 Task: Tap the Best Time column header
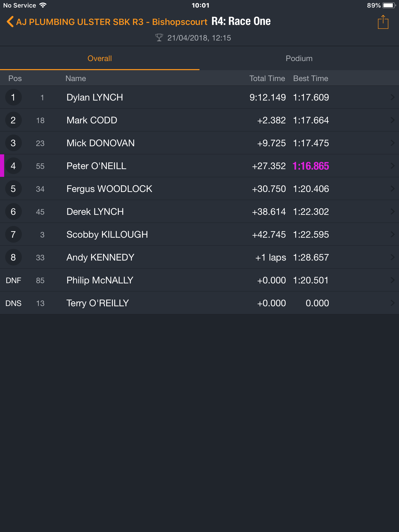[x=311, y=78]
